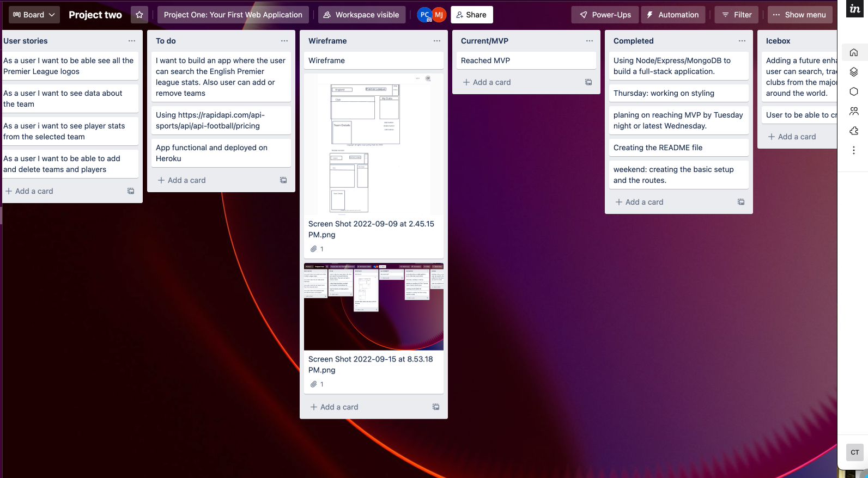
Task: Open the CT user badge in sidebar
Action: (855, 452)
